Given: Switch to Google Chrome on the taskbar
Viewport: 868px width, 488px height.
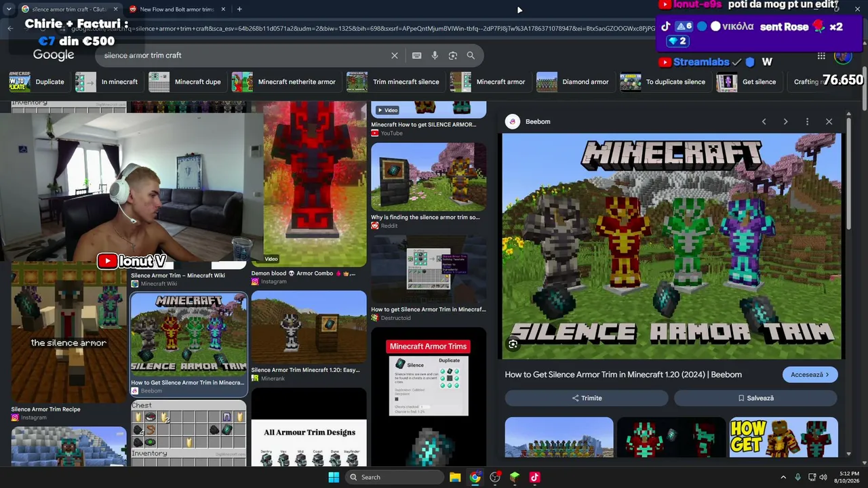Looking at the screenshot, I should tap(475, 477).
